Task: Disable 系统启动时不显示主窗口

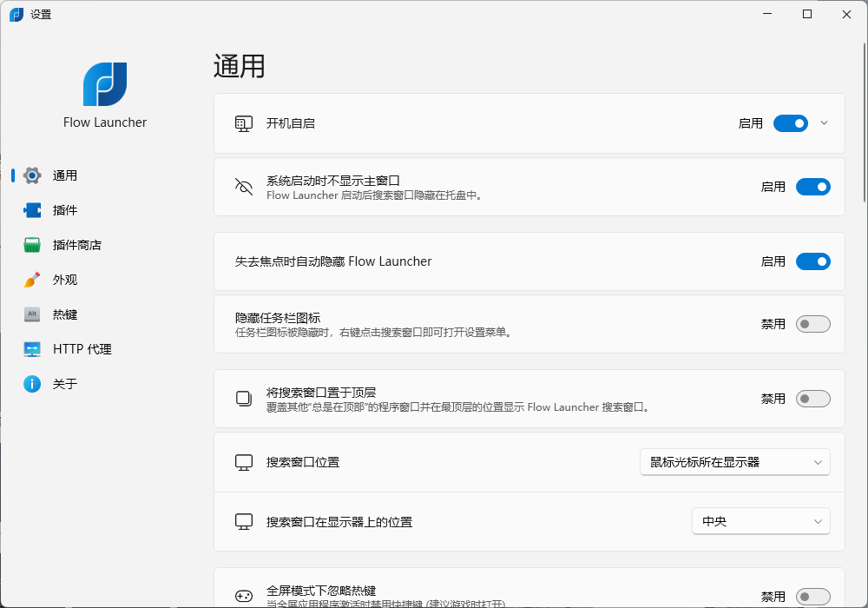Action: pyautogui.click(x=812, y=186)
